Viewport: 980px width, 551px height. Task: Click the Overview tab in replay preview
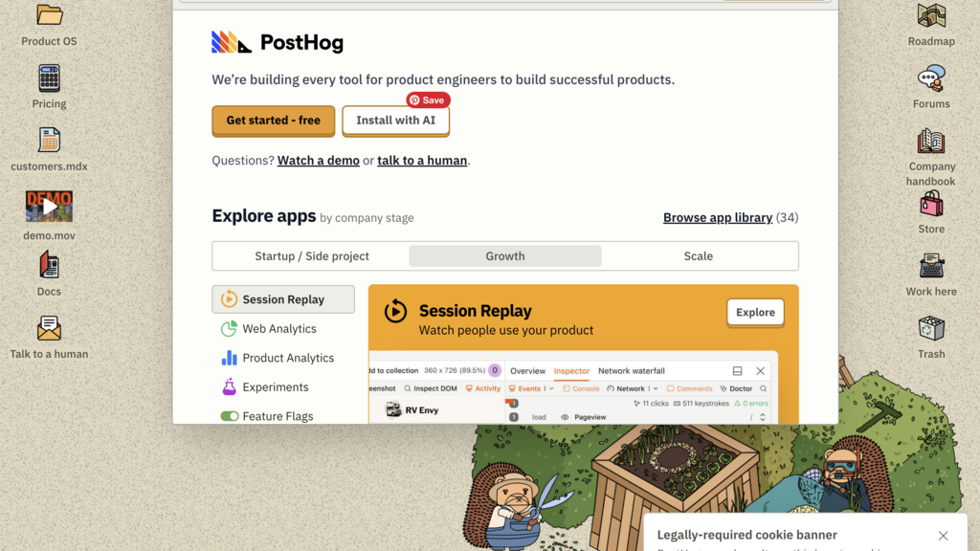tap(527, 371)
